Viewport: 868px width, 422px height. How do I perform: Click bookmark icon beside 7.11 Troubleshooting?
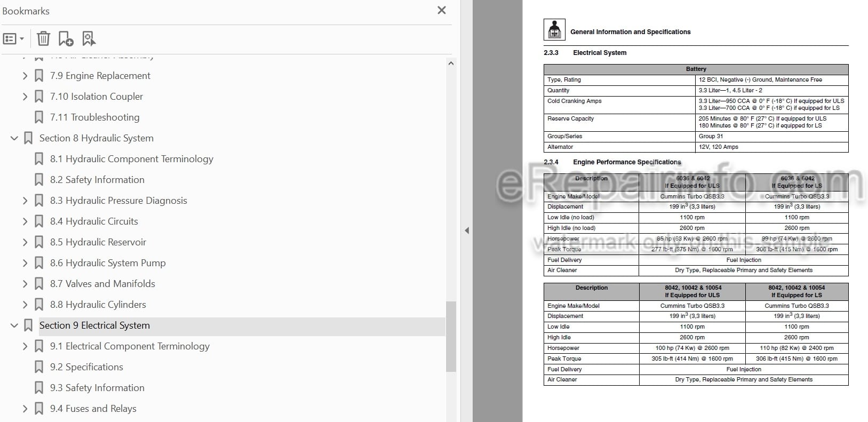[39, 117]
